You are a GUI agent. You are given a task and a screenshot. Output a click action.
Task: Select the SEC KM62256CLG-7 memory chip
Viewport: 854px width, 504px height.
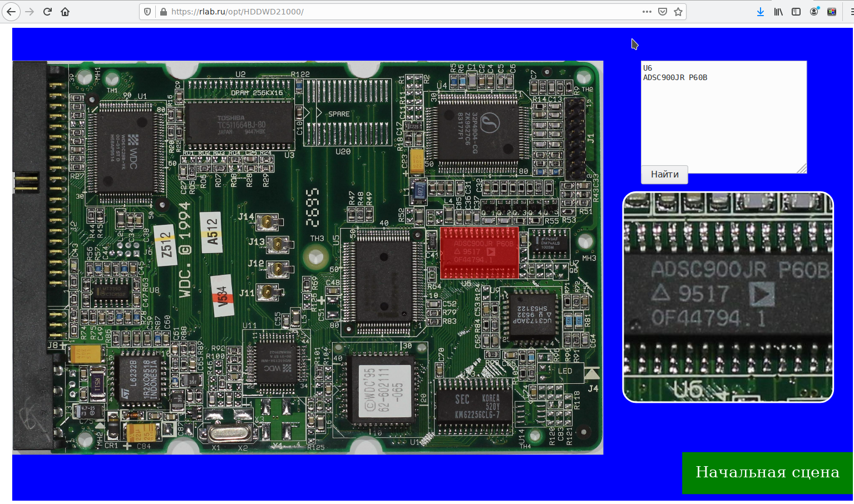pos(473,406)
